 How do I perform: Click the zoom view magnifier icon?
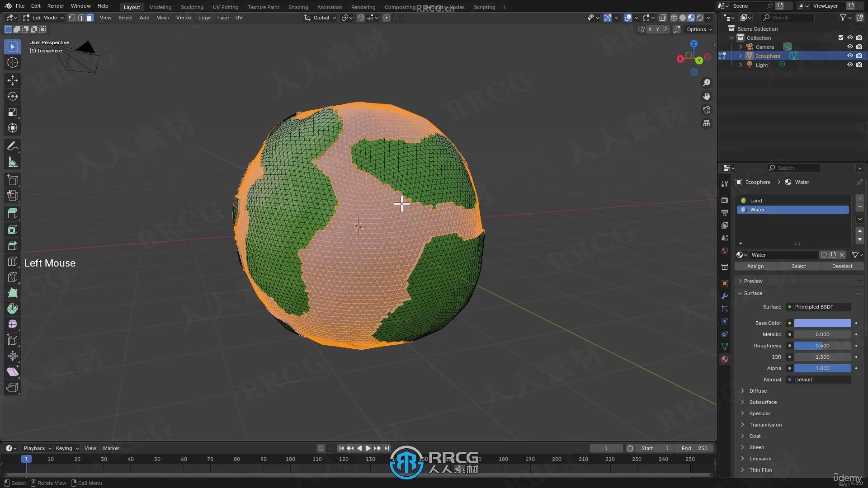[x=707, y=83]
